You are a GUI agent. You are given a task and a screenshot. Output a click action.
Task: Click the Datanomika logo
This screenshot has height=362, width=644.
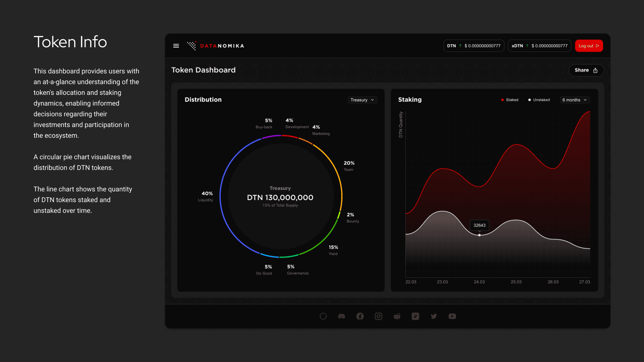[x=215, y=46]
